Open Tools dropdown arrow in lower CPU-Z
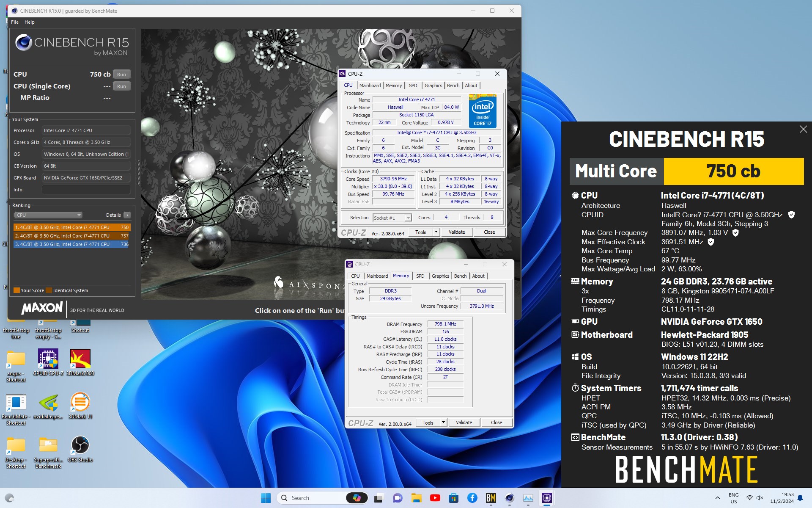 (443, 422)
